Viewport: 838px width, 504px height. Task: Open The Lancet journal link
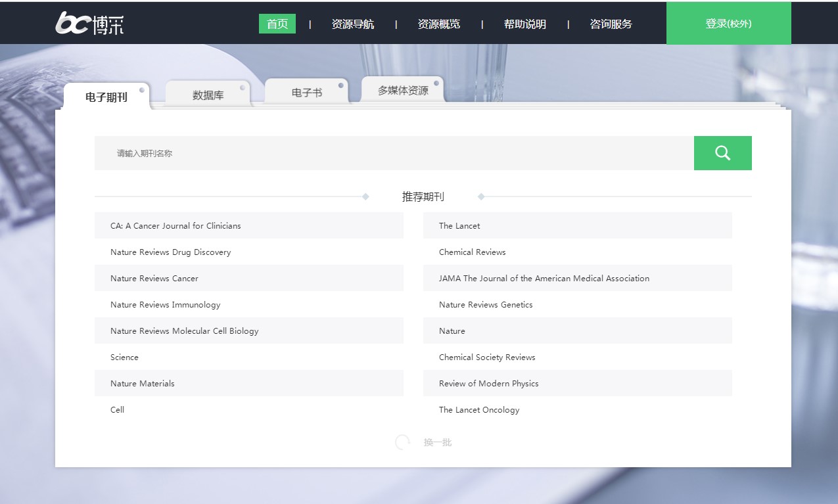point(459,225)
